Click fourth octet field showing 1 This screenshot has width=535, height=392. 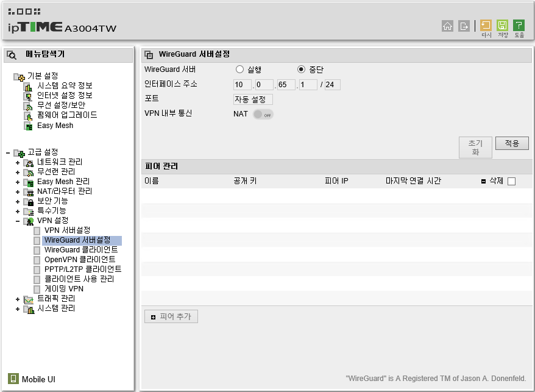pos(308,85)
